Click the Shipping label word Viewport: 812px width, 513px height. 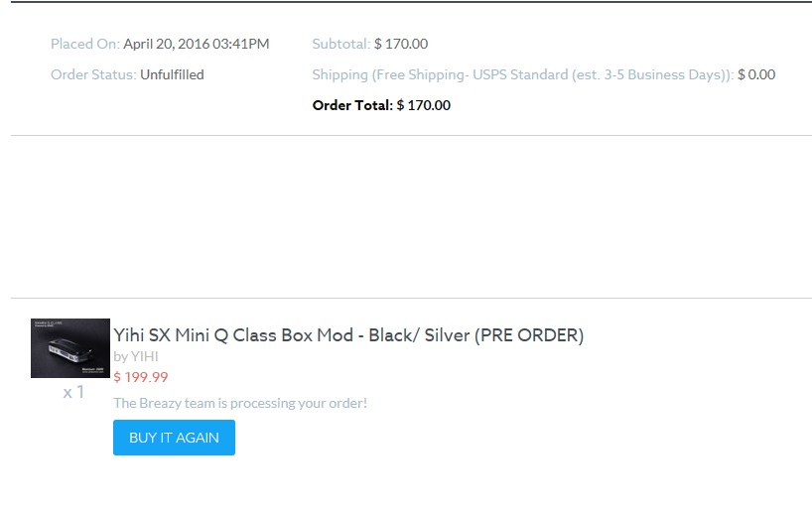pos(339,74)
